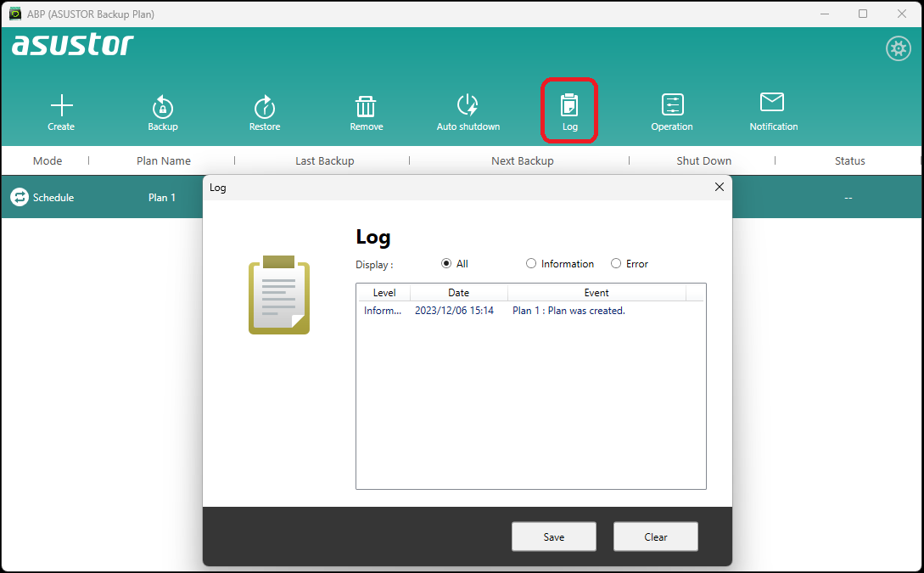Select the All display radio button
Image resolution: width=924 pixels, height=573 pixels.
point(447,264)
